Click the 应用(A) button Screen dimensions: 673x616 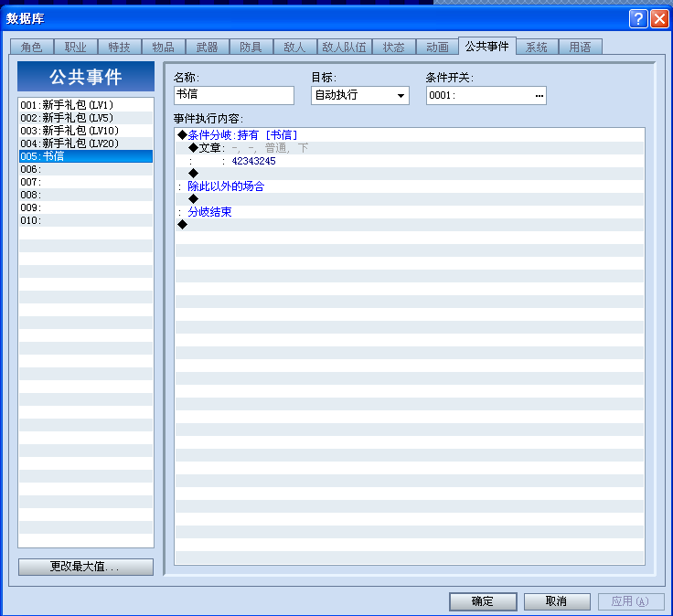(631, 601)
